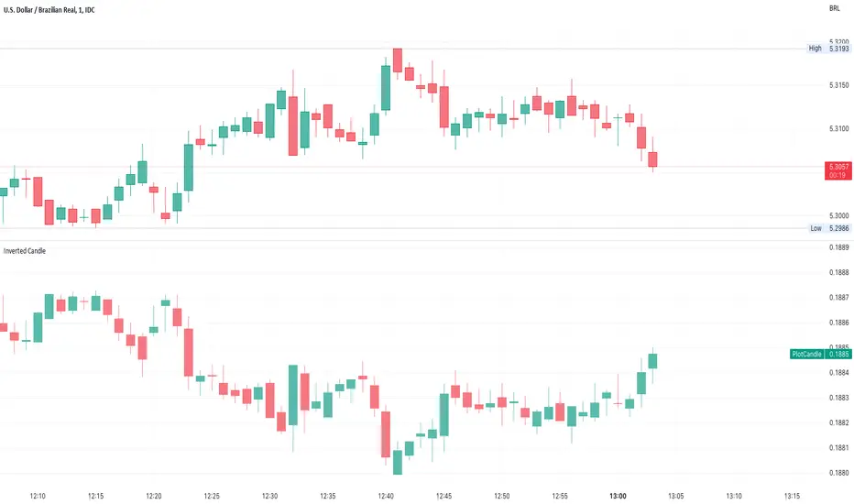
Task: Click the Inverted Candle indicator title
Action: [x=24, y=250]
